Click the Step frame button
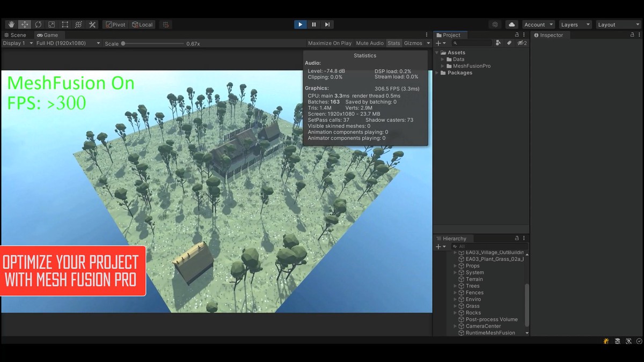 [327, 25]
